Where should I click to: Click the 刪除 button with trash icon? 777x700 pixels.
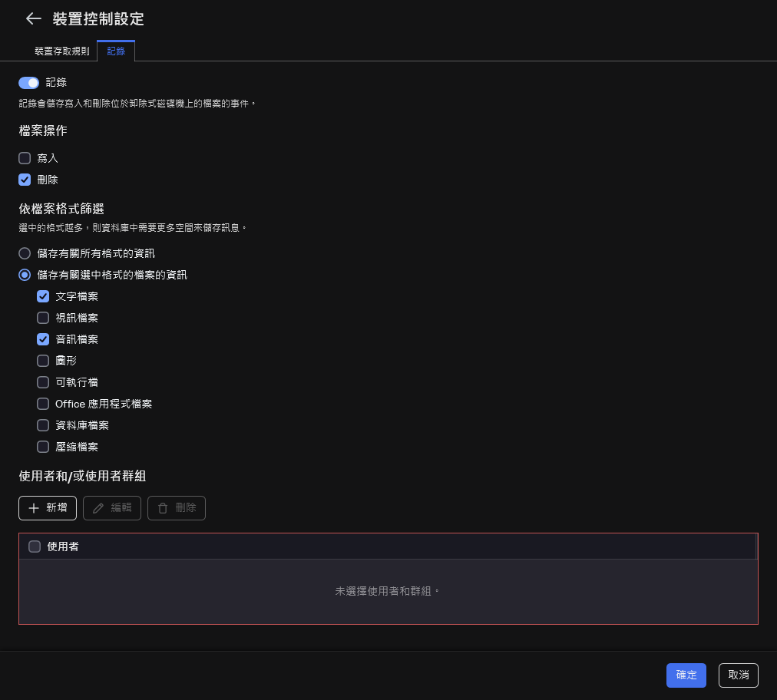[x=177, y=508]
